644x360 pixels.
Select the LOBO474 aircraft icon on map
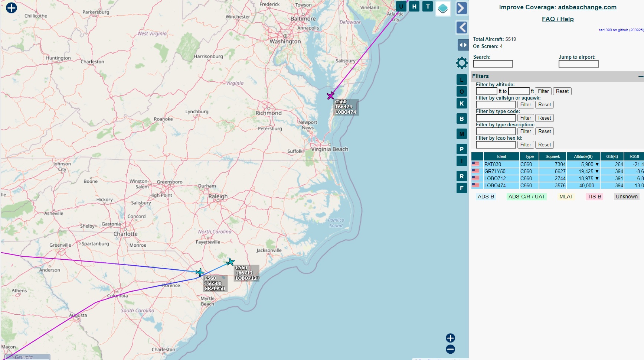[x=330, y=96]
